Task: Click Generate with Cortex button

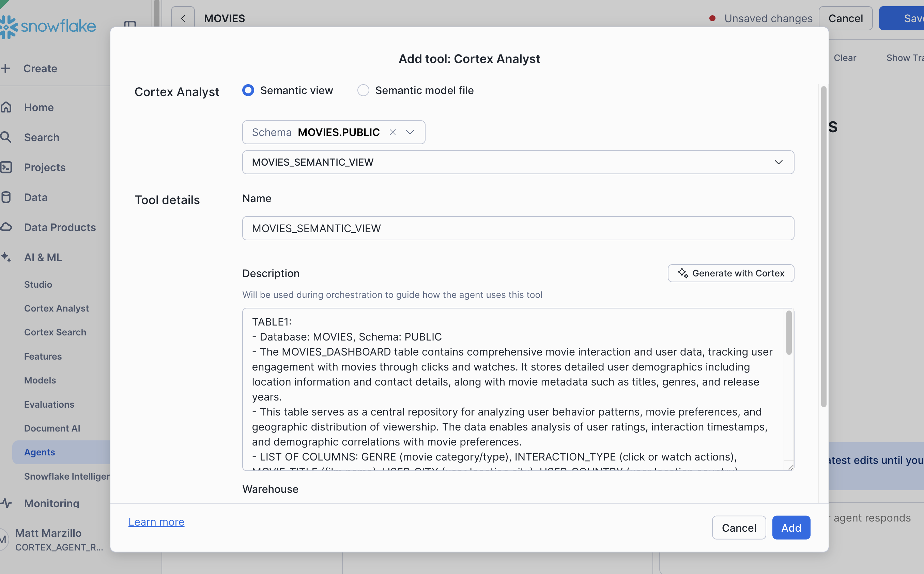Action: point(730,273)
